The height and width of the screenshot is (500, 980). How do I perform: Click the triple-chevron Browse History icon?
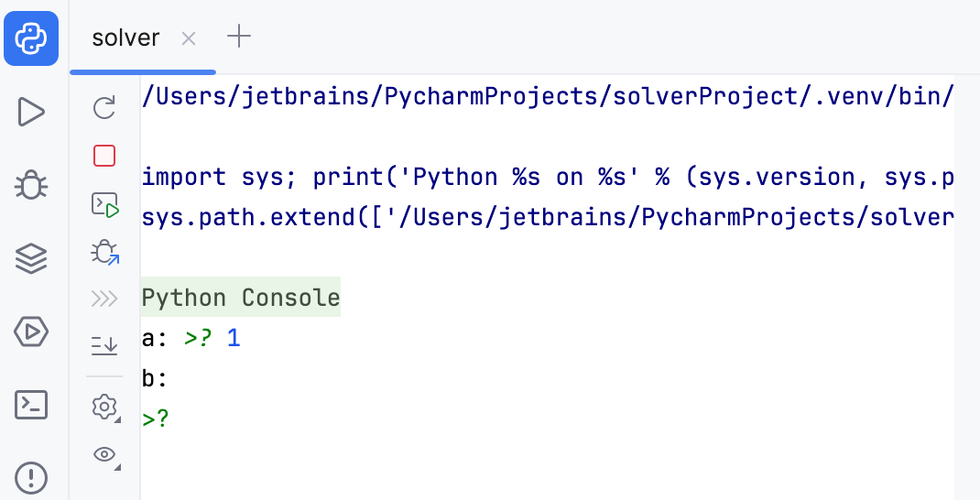click(x=104, y=298)
